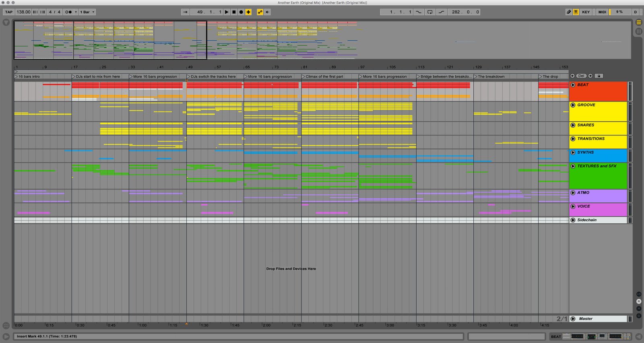The image size is (644, 343).
Task: Toggle the Returns R show button
Action: pos(639,301)
